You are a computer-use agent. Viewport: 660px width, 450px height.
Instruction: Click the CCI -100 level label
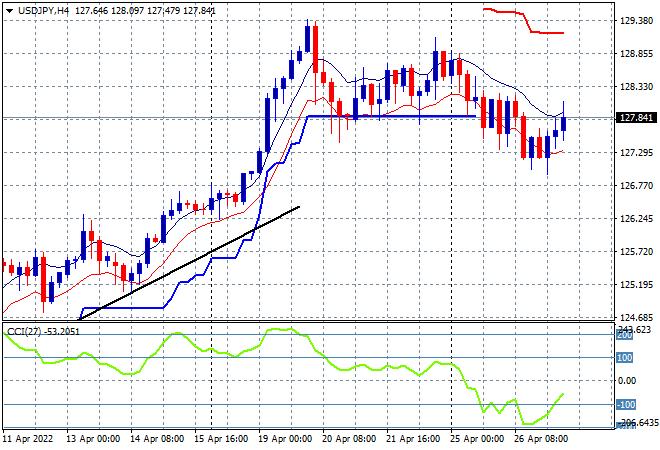626,405
